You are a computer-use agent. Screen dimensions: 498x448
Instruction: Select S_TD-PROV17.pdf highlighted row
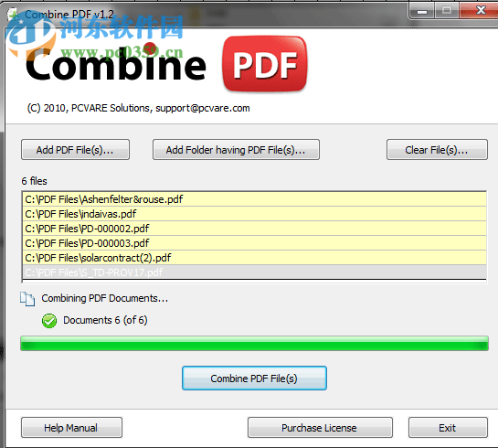pos(254,272)
